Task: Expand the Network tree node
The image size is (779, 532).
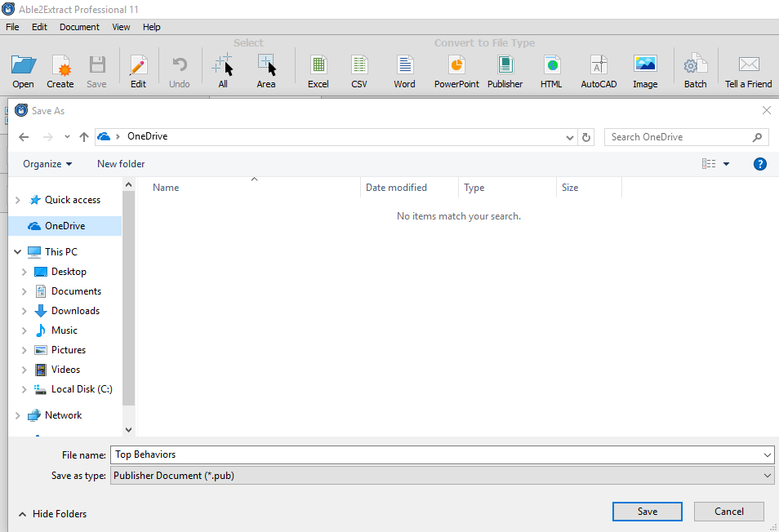Action: (18, 415)
